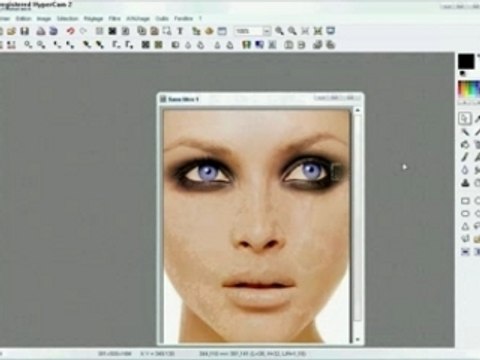Apply the soften droplet icon
This screenshot has width=480, height=360.
188,45
